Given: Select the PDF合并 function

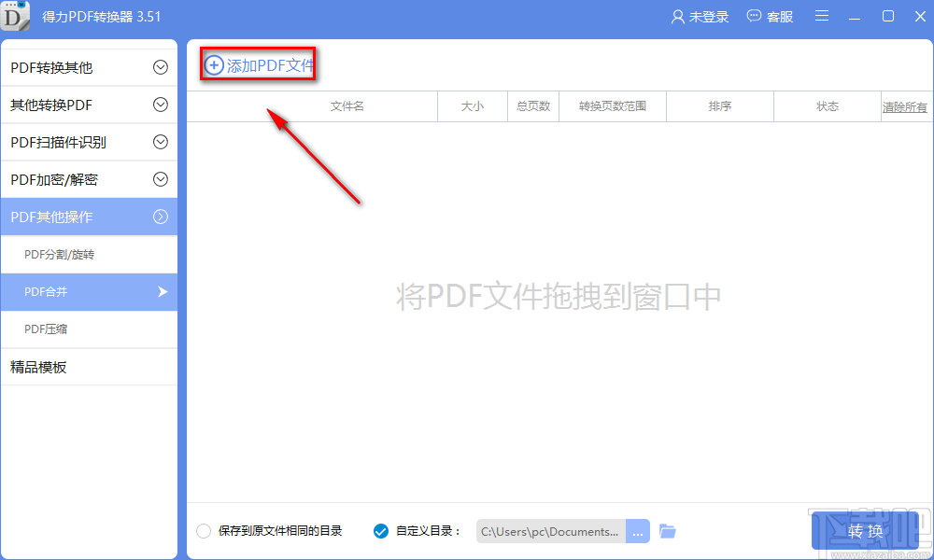Looking at the screenshot, I should (x=89, y=291).
